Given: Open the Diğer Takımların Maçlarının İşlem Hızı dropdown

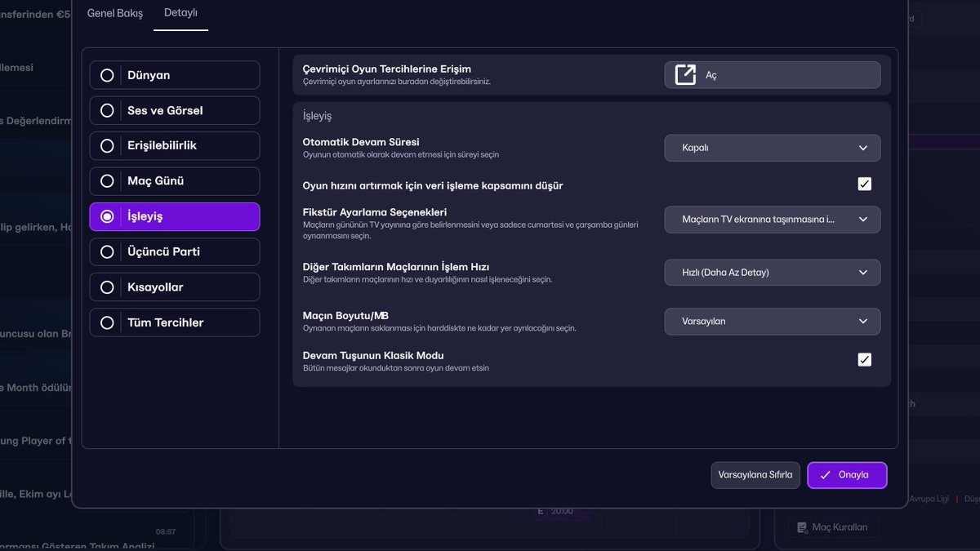Looking at the screenshot, I should coord(773,273).
